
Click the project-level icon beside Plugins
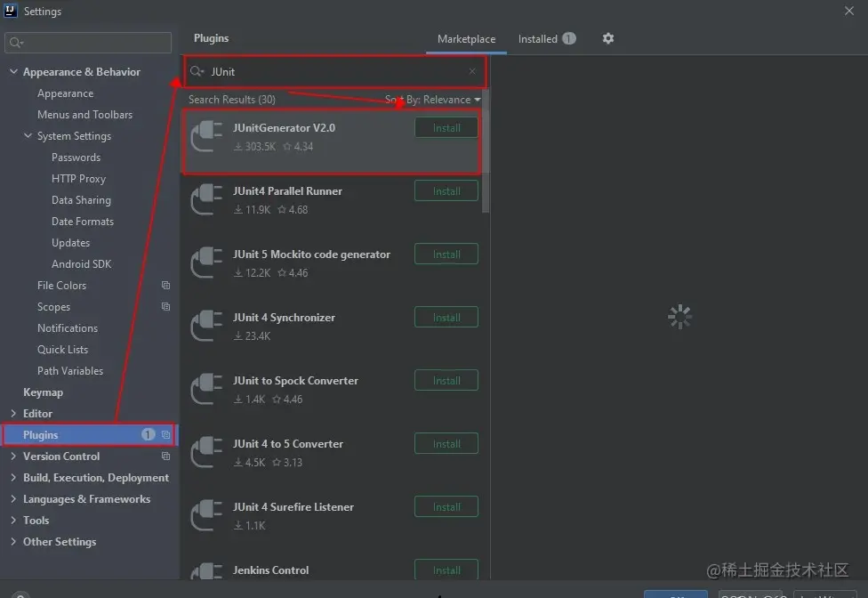pyautogui.click(x=165, y=434)
